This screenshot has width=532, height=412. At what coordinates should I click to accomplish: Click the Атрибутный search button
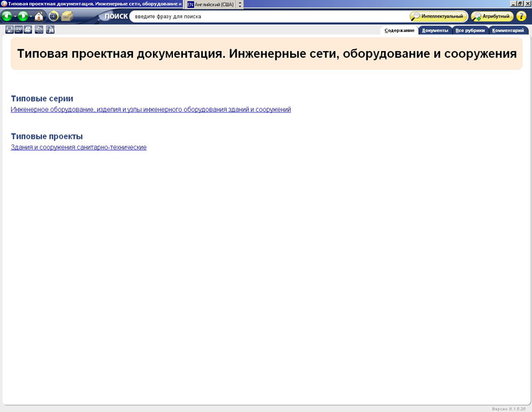pyautogui.click(x=493, y=16)
